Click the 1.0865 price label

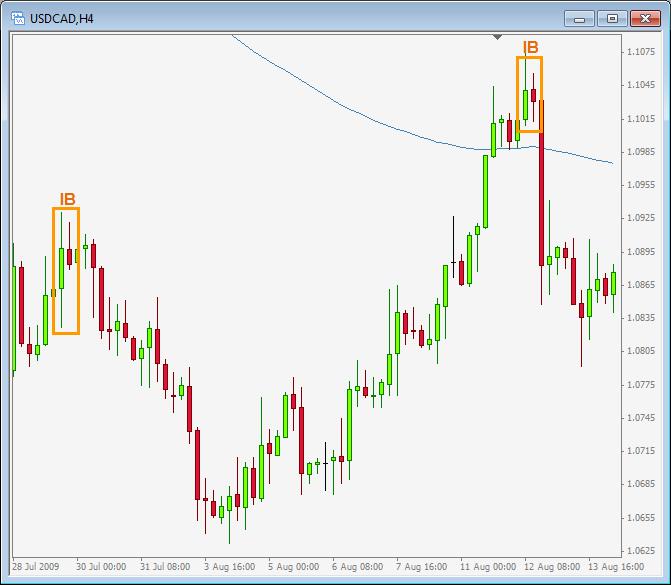[x=641, y=285]
